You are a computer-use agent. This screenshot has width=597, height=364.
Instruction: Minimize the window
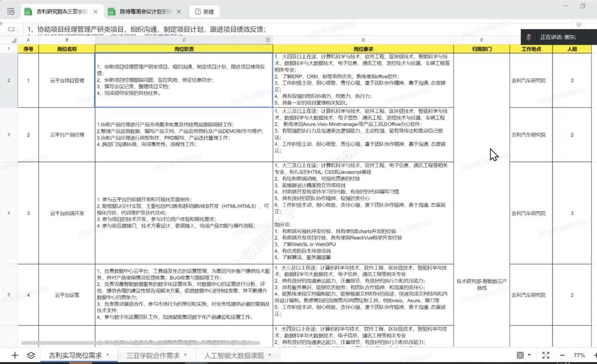tap(565, 6)
